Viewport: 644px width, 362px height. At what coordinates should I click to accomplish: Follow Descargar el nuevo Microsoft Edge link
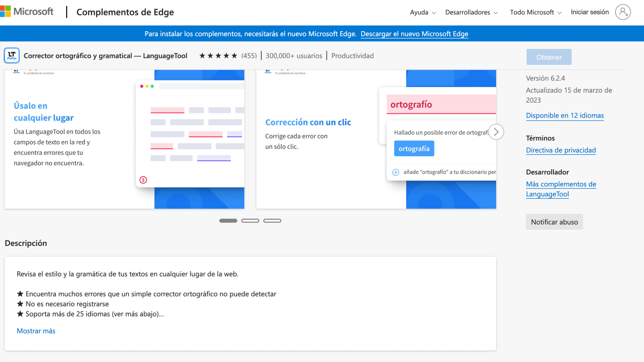(414, 34)
